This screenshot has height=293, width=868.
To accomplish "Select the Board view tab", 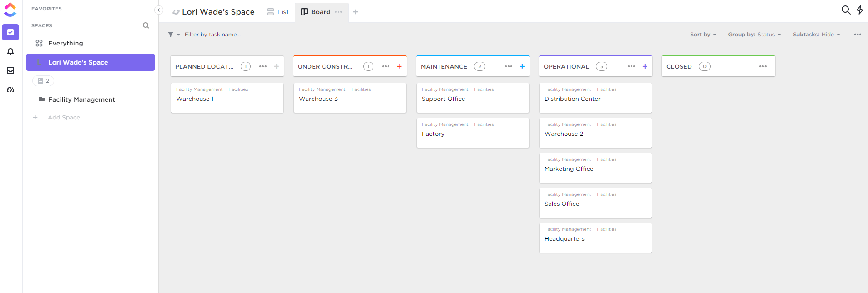I will coord(316,12).
